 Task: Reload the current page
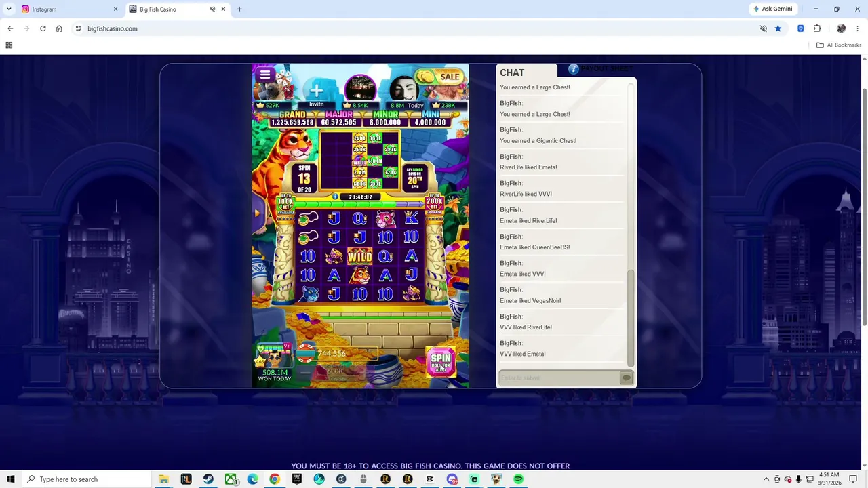(x=43, y=28)
